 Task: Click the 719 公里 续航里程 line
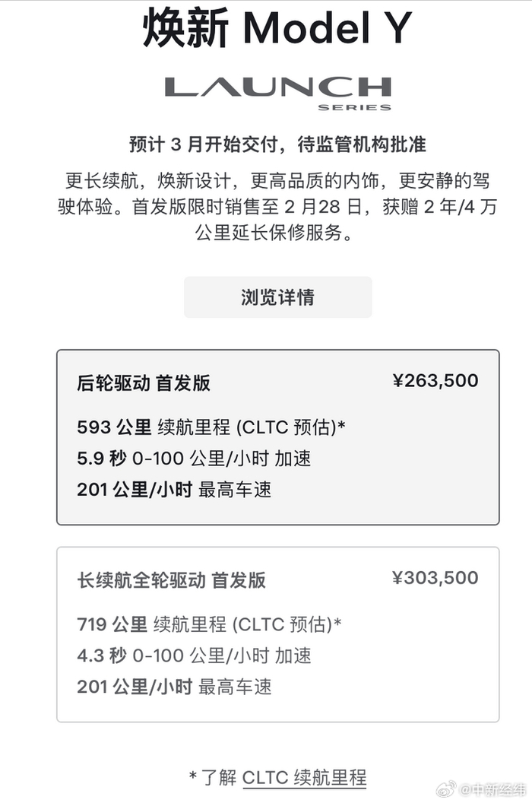coord(209,625)
